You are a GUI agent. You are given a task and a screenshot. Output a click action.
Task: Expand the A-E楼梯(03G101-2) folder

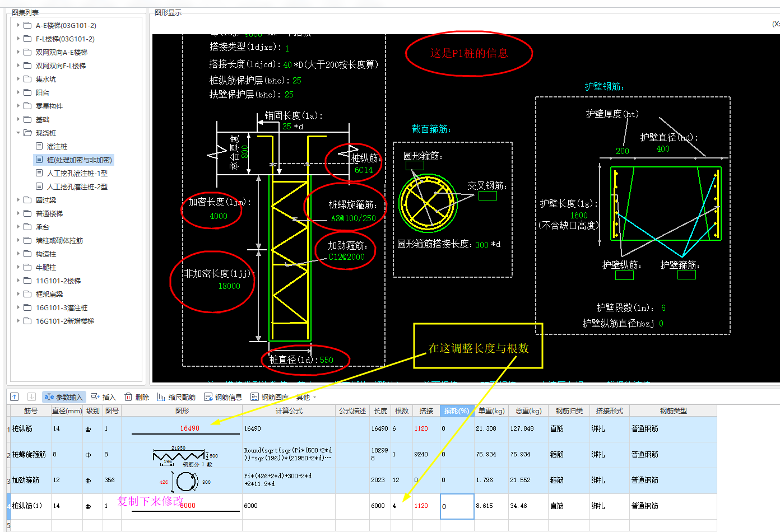[x=18, y=25]
